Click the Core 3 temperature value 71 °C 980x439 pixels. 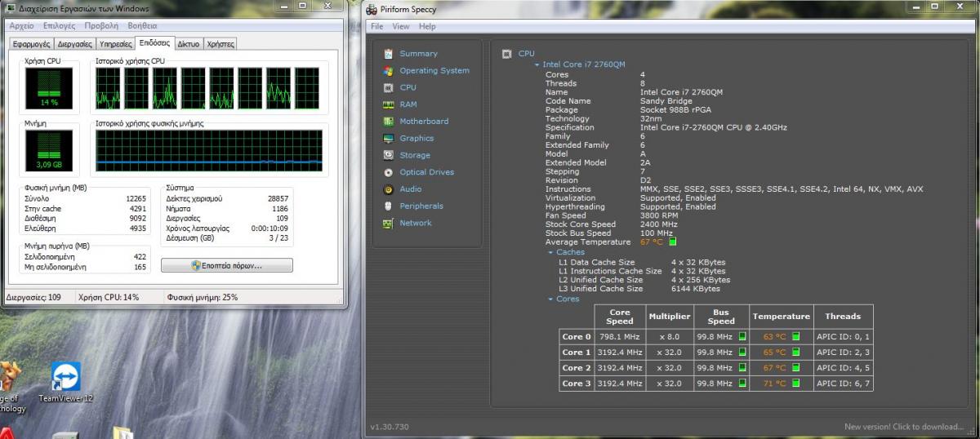click(774, 384)
